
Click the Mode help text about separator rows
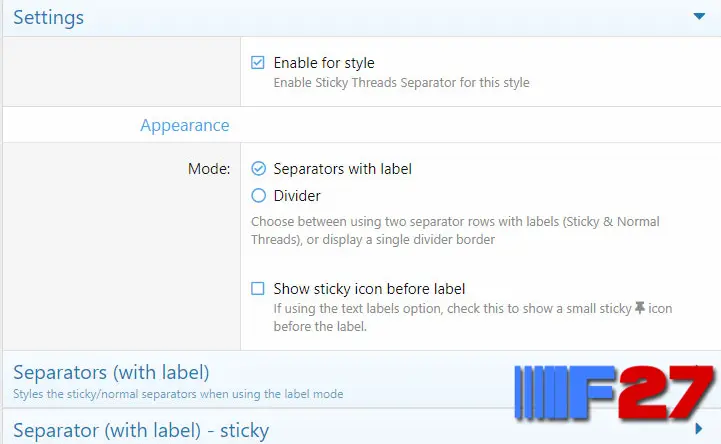455,230
